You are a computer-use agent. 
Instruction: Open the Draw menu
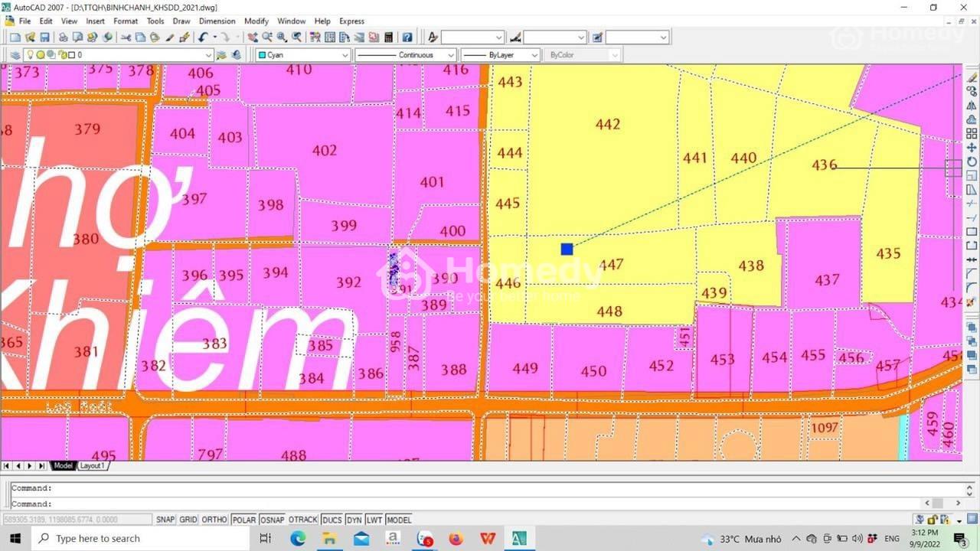coord(181,21)
